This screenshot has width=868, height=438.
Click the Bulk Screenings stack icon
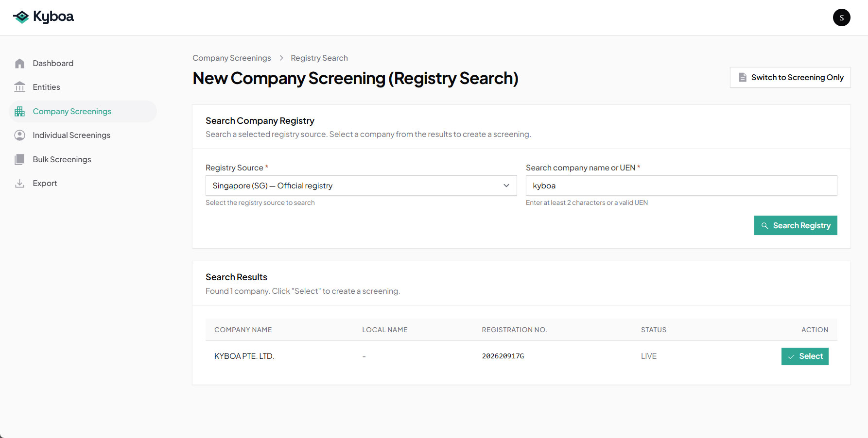pyautogui.click(x=19, y=159)
